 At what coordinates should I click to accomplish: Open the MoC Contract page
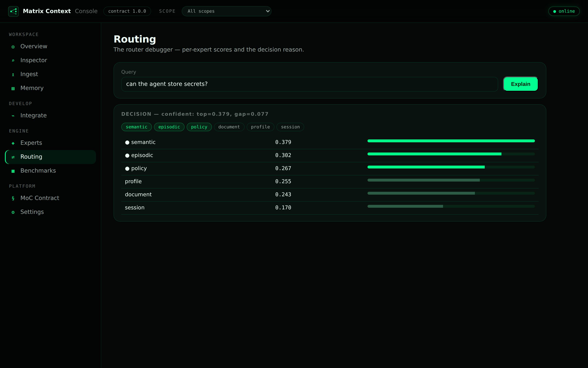(51, 198)
